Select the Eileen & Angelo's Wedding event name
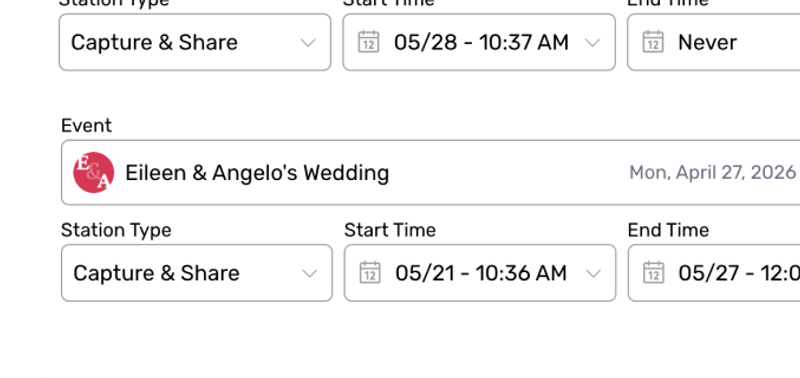Viewport: 800px width, 378px height. (257, 173)
